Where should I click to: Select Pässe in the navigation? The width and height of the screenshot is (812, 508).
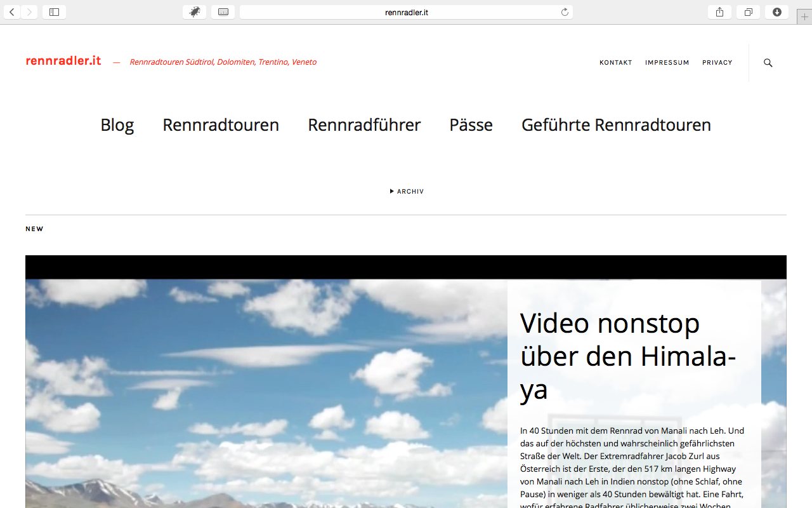click(x=471, y=125)
